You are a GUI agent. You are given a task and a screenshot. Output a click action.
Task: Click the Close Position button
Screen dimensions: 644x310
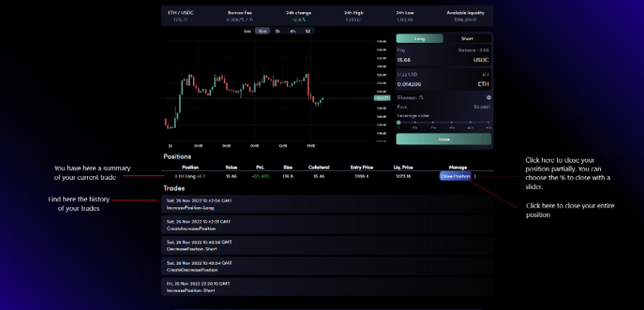point(455,176)
